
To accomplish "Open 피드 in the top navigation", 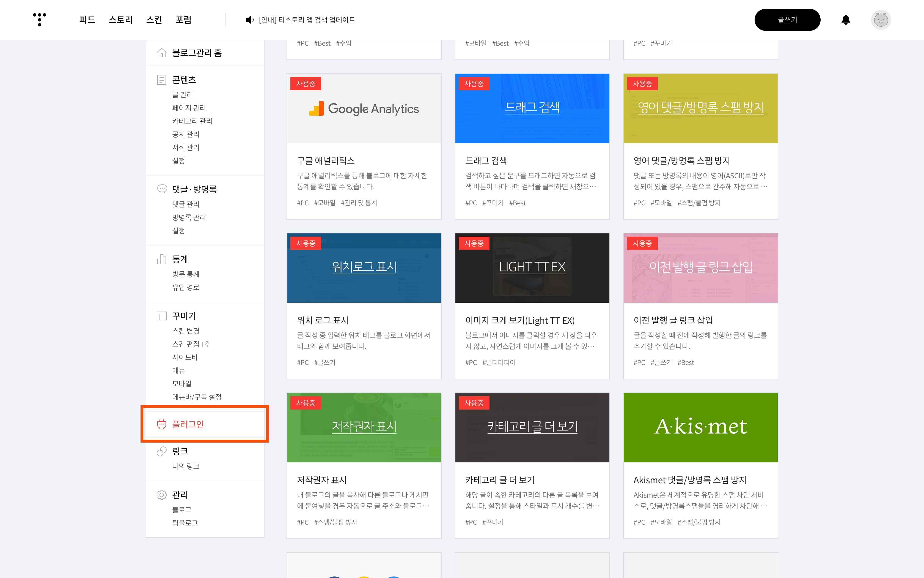I will click(87, 20).
